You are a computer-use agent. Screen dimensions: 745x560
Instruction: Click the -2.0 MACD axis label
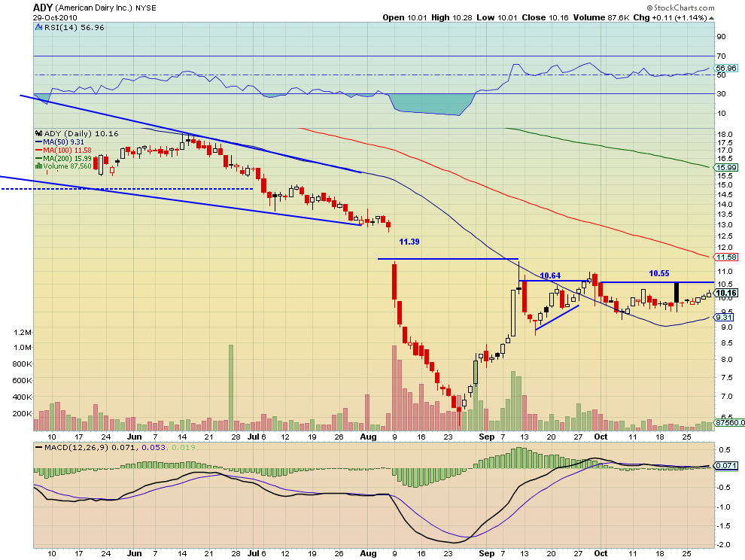click(724, 545)
